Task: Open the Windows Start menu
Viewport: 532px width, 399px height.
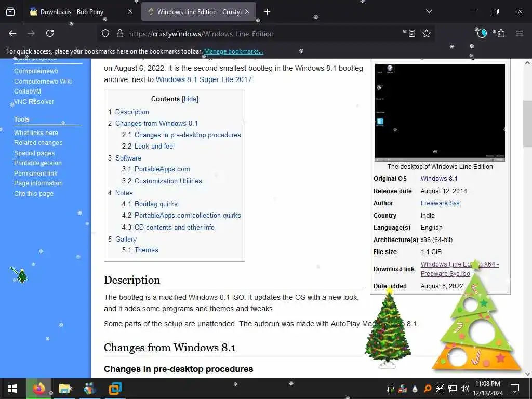Action: click(12, 389)
